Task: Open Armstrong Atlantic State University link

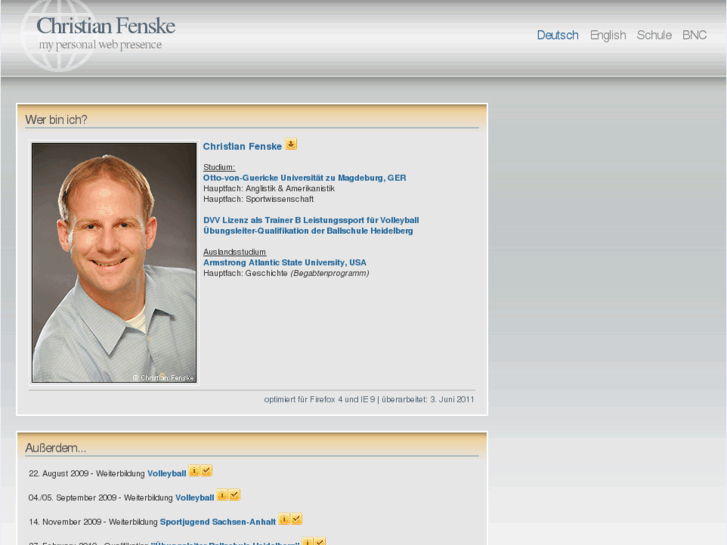Action: pos(284,263)
